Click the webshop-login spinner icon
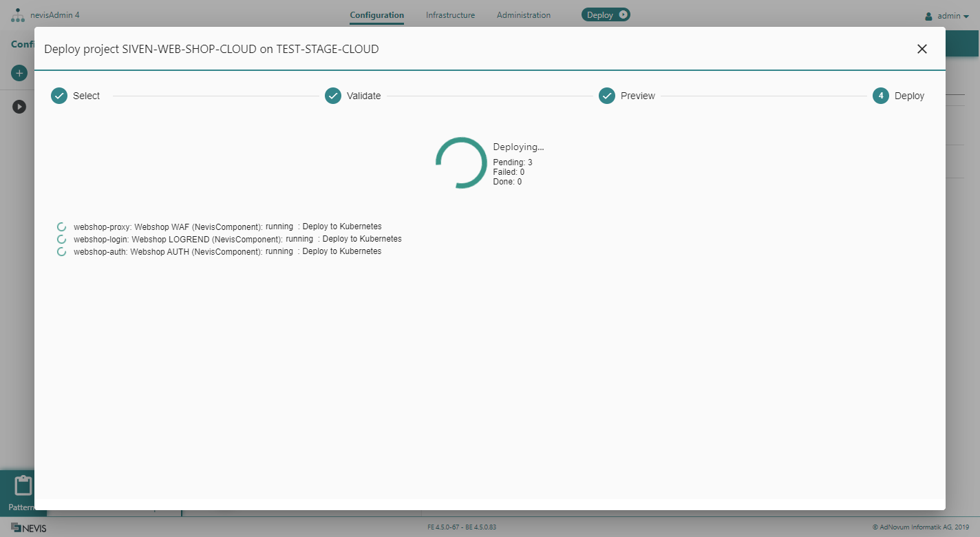This screenshot has height=537, width=980. point(61,239)
